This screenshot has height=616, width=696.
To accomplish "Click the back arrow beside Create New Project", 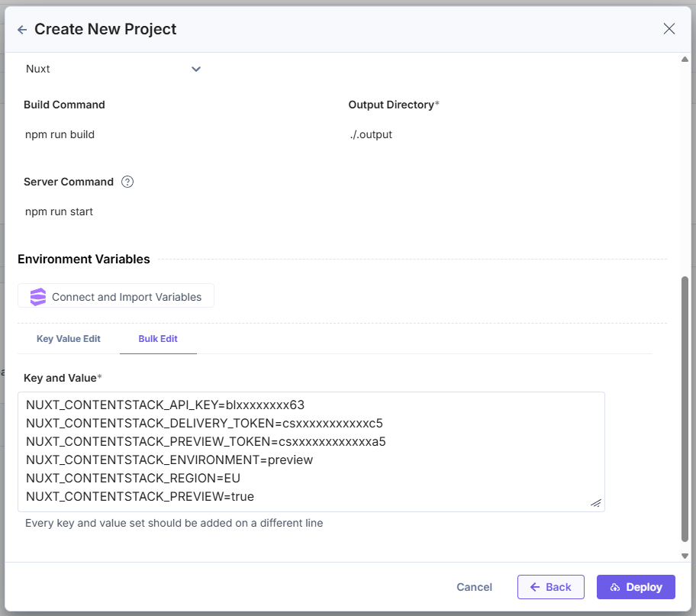I will (21, 29).
